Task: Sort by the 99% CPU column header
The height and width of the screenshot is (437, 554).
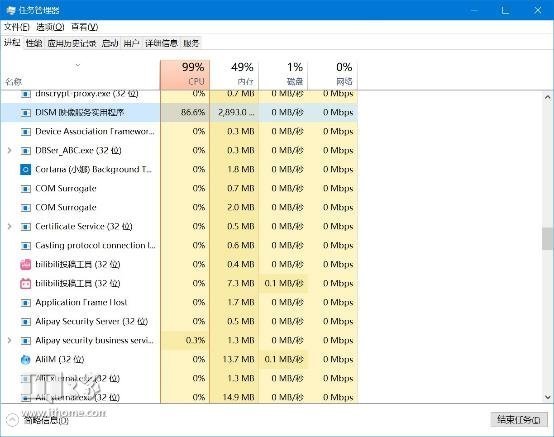Action: click(x=185, y=75)
